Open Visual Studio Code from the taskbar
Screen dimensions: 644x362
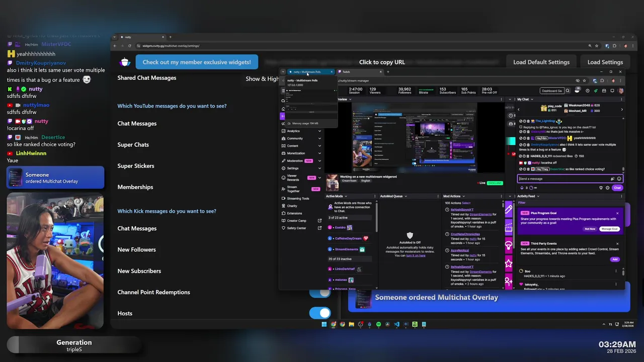pos(396,324)
